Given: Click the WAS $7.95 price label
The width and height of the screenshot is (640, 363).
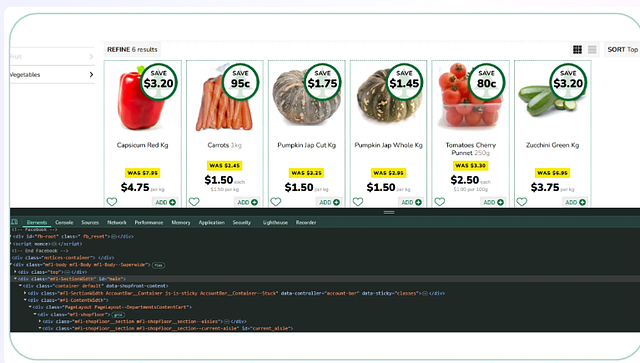Looking at the screenshot, I should tap(142, 173).
